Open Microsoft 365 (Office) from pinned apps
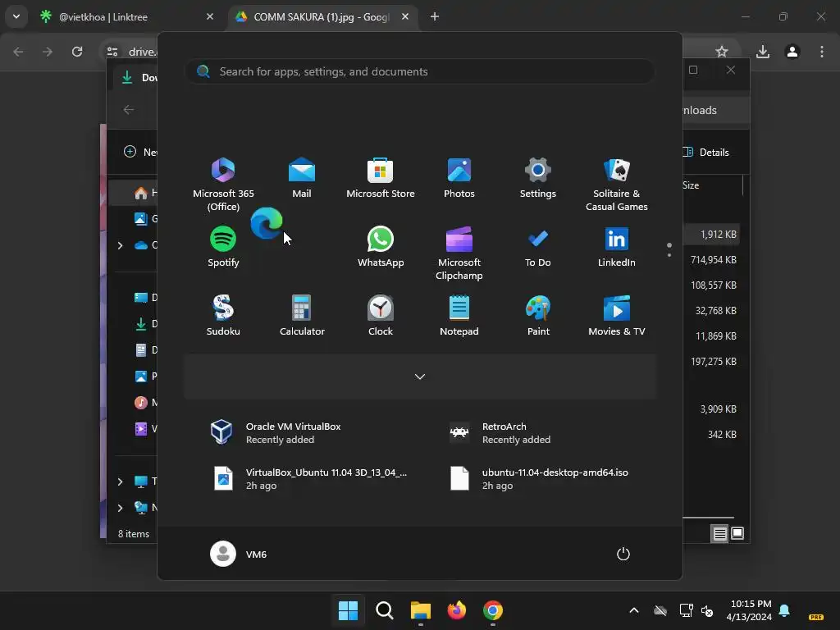This screenshot has height=630, width=840. 223,184
